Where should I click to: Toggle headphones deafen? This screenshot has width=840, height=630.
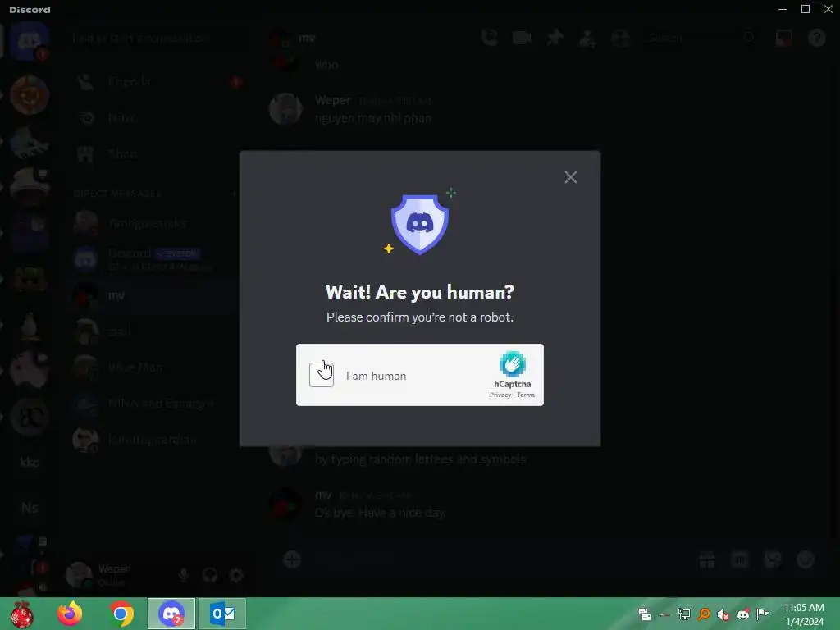[x=209, y=575]
